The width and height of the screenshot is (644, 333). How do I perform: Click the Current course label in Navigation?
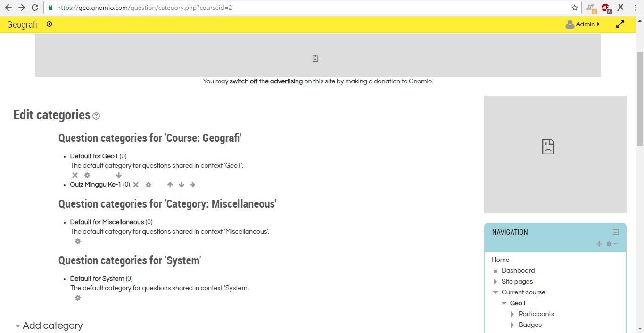[x=523, y=292]
